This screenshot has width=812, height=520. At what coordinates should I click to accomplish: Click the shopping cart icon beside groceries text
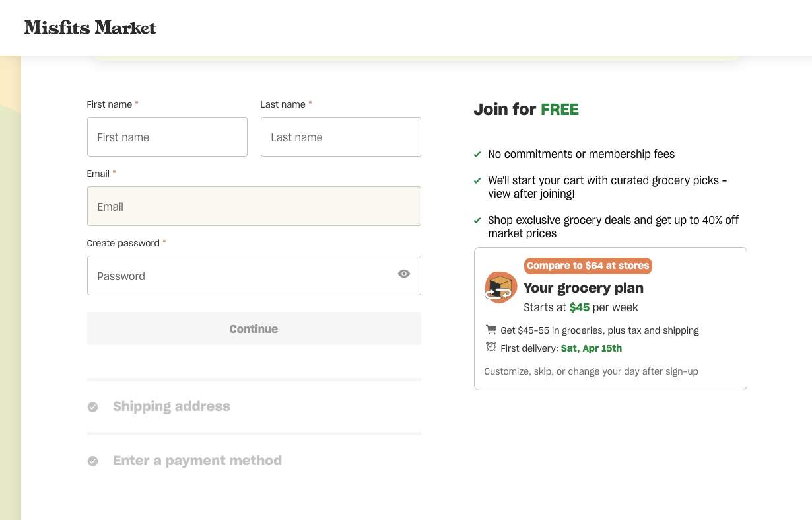(491, 329)
